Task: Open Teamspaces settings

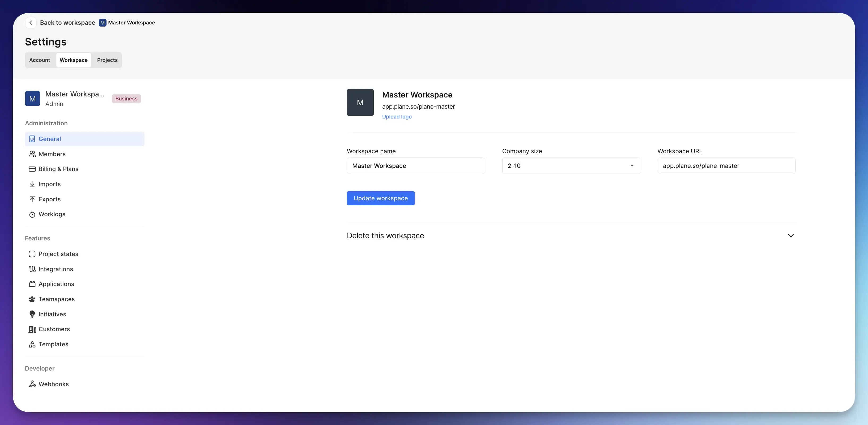Action: point(57,299)
